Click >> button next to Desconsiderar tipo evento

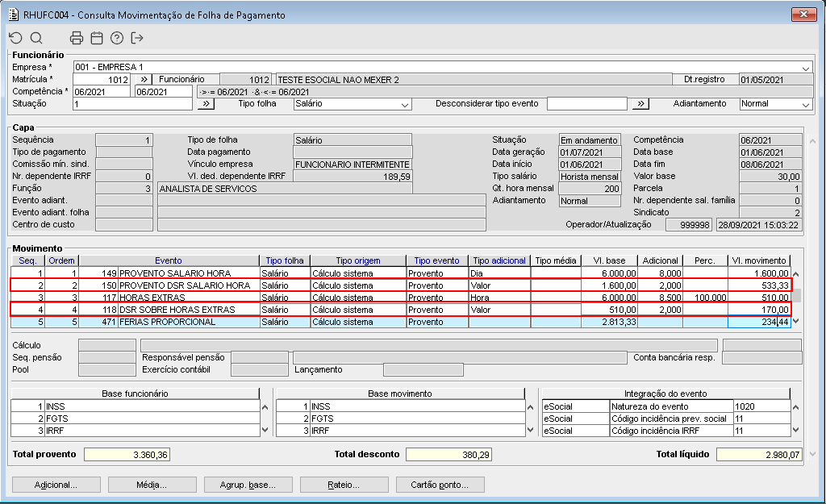point(640,104)
